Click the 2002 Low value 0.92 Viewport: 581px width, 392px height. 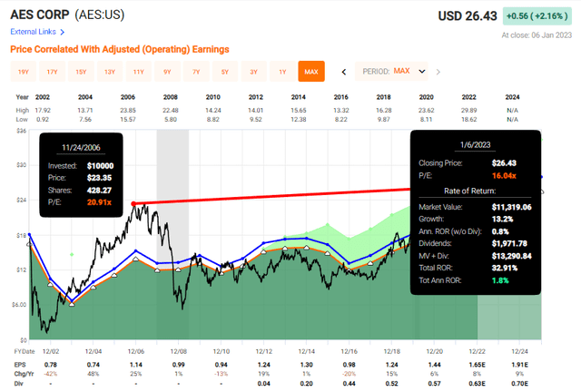43,119
